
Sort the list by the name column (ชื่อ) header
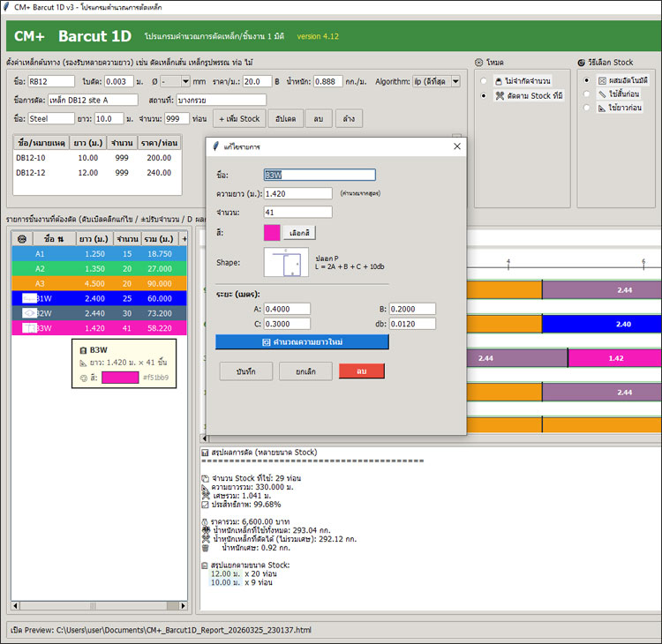(54, 238)
